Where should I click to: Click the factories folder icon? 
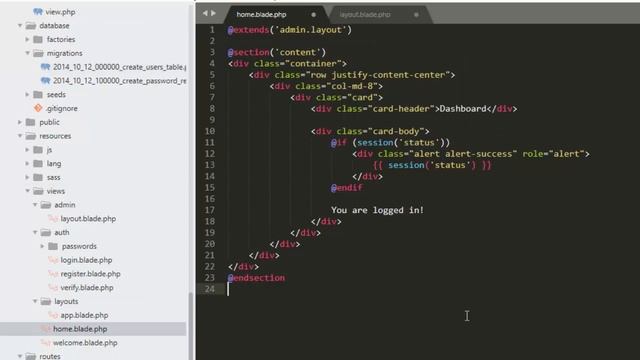(x=38, y=39)
